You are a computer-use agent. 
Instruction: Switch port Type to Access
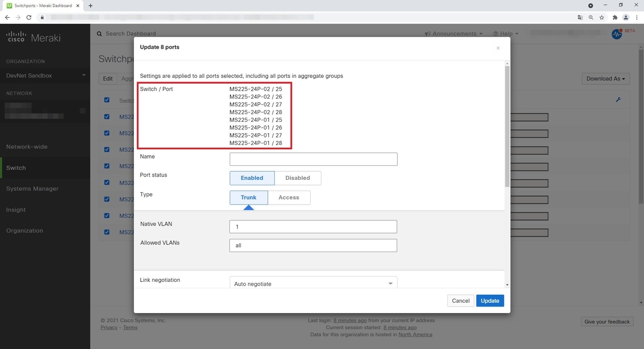(289, 197)
